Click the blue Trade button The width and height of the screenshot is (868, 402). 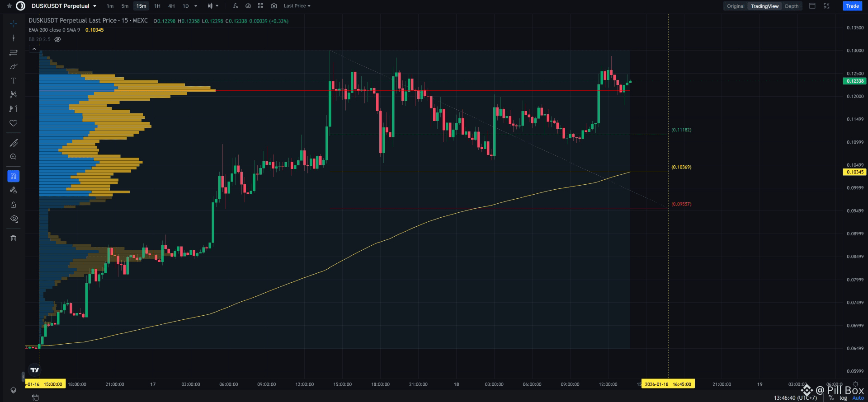tap(852, 6)
